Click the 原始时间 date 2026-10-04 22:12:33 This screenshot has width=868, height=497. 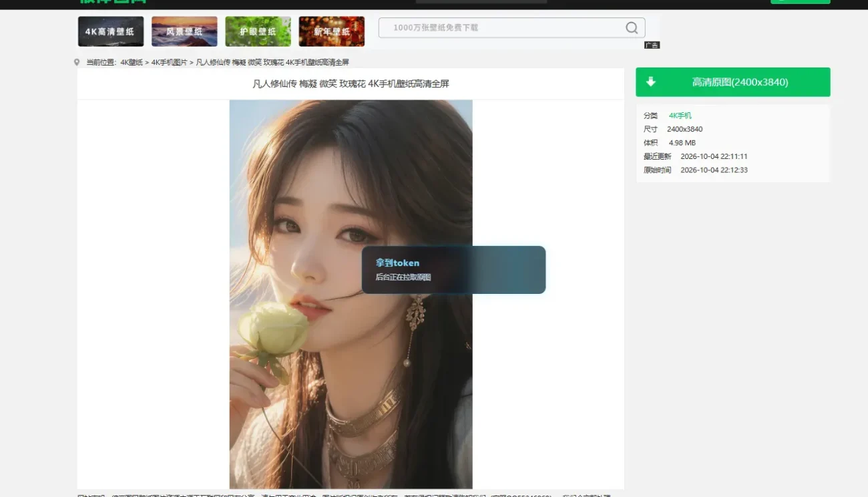tap(714, 170)
